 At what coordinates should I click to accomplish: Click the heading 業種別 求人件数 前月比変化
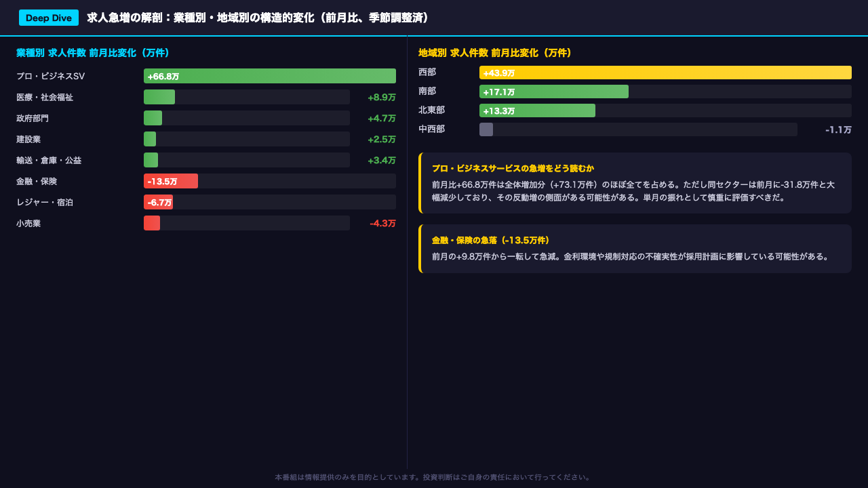93,52
